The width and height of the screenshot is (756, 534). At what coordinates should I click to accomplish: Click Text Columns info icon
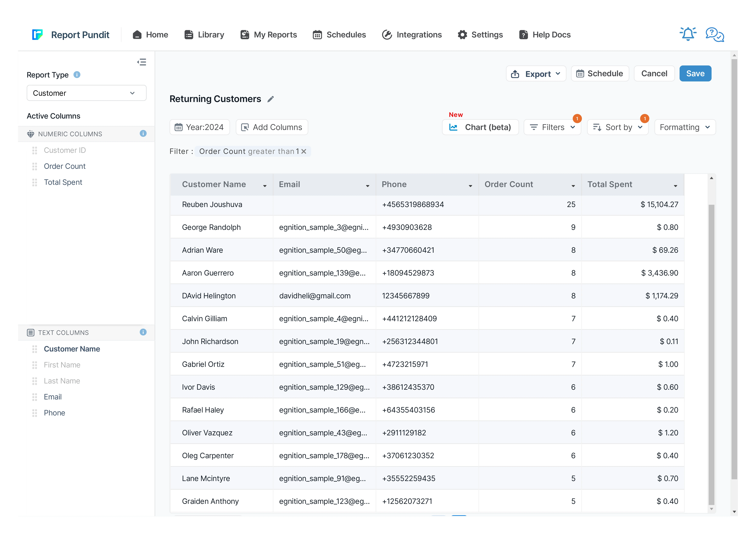tap(143, 332)
